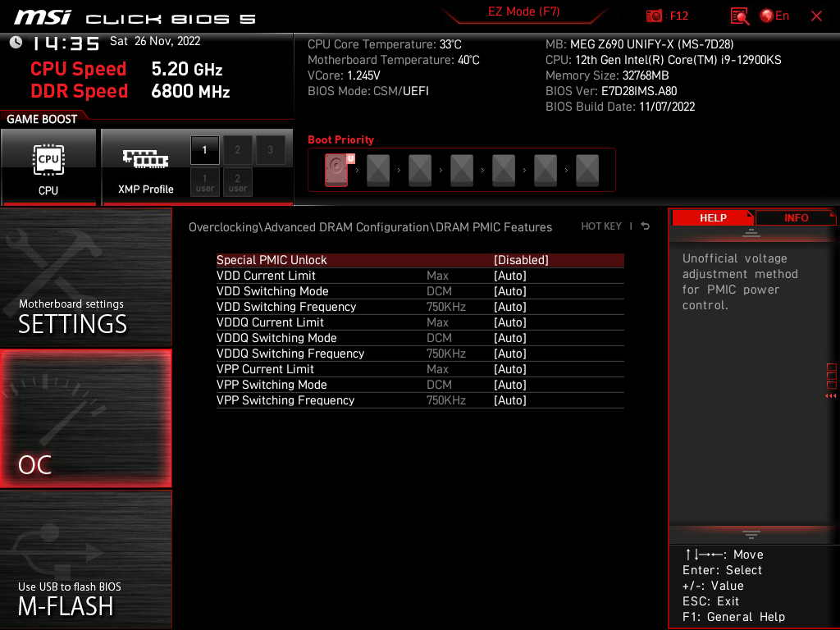Toggle the CPU Game Boost button
Image resolution: width=840 pixels, height=630 pixels.
[48, 167]
